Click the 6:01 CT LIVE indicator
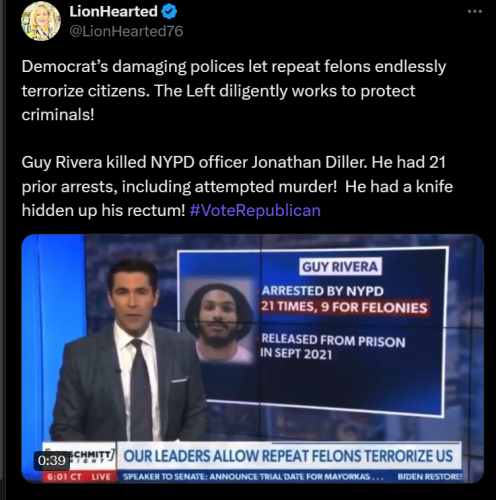 coord(79,477)
